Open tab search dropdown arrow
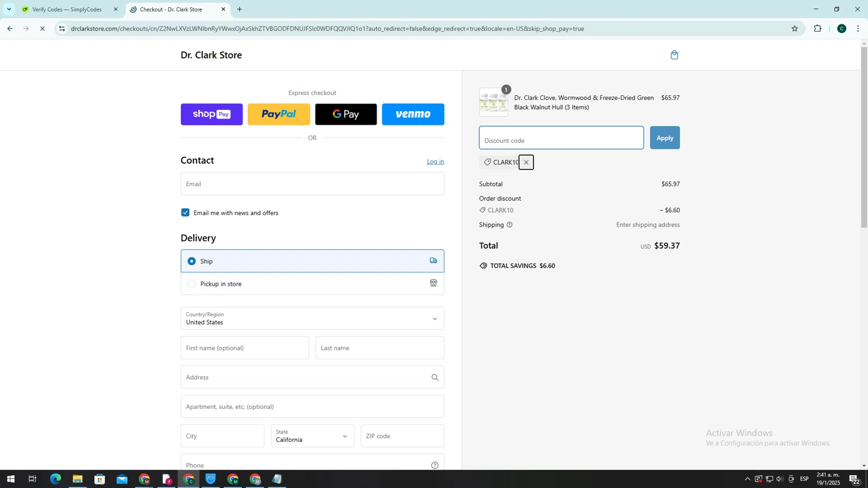This screenshot has height=488, width=868. coord(9,9)
